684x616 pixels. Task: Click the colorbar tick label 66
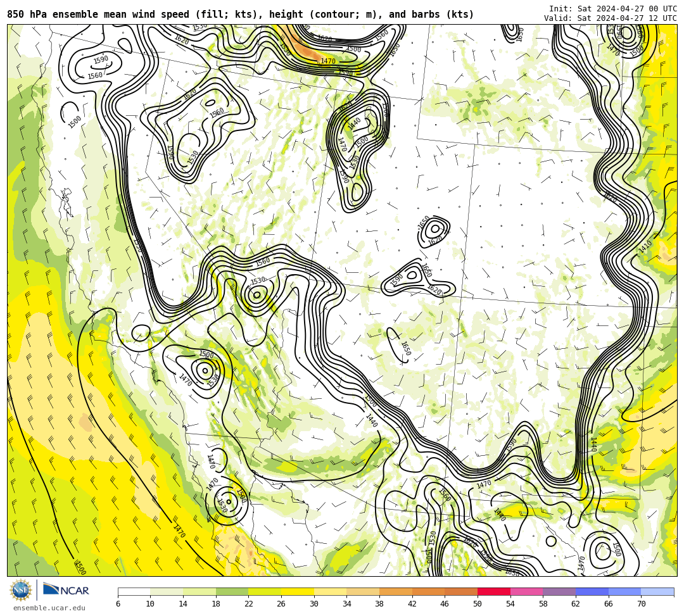[x=609, y=604]
